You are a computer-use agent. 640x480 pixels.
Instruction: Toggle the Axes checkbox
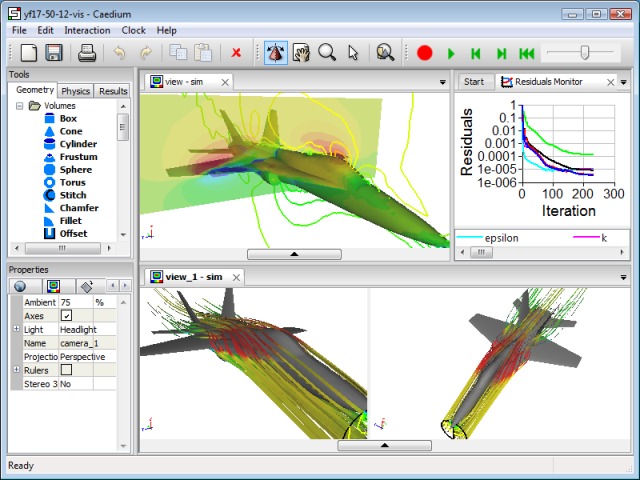(x=67, y=316)
